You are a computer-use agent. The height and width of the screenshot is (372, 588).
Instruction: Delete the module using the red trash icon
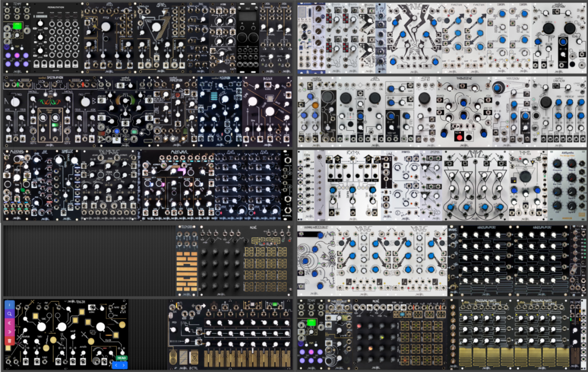coord(9,341)
